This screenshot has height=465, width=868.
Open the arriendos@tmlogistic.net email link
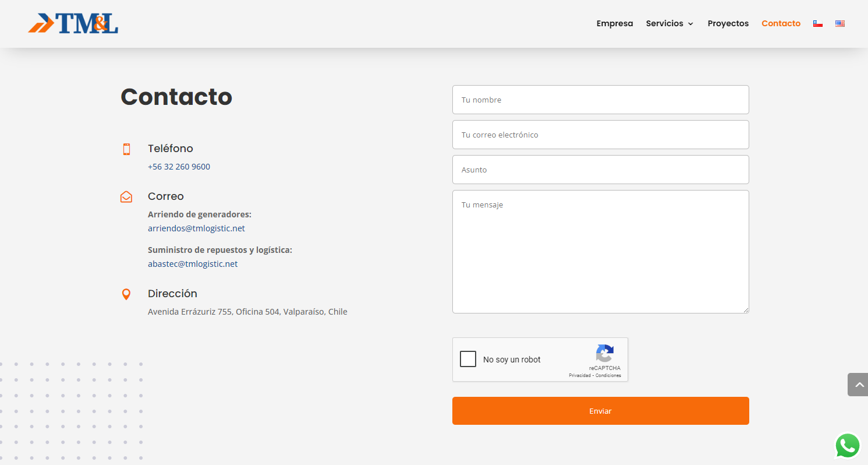tap(196, 228)
